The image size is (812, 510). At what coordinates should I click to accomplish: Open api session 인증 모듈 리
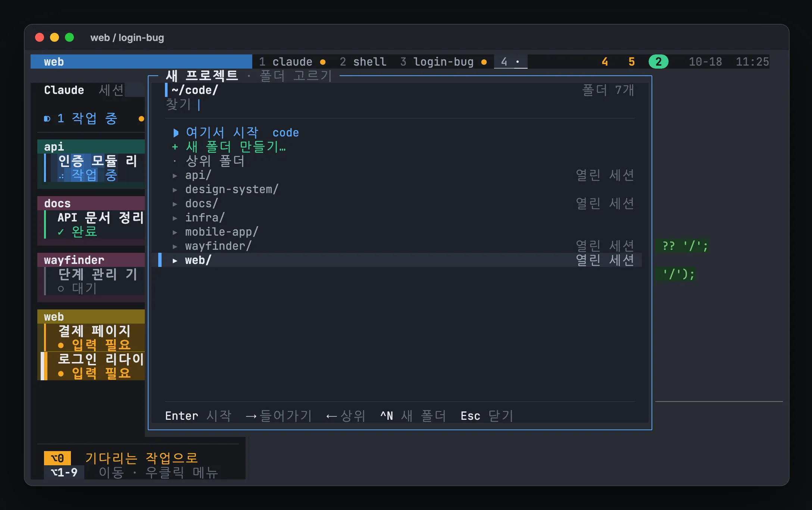(95, 168)
